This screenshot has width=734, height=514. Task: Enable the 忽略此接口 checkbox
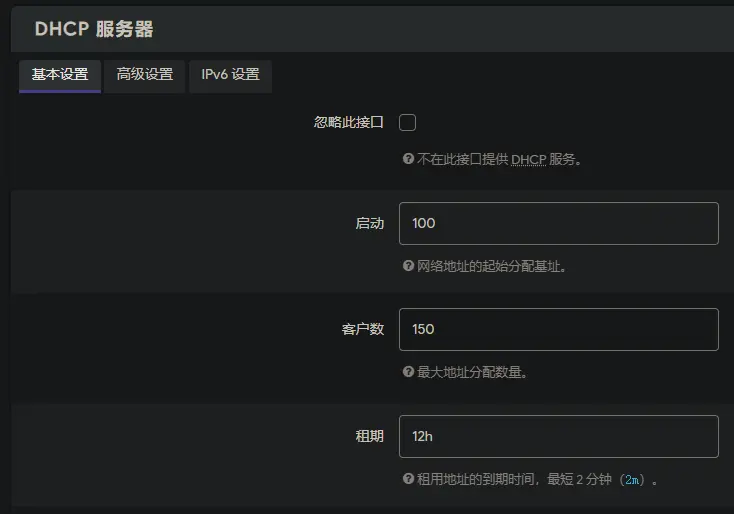point(407,122)
